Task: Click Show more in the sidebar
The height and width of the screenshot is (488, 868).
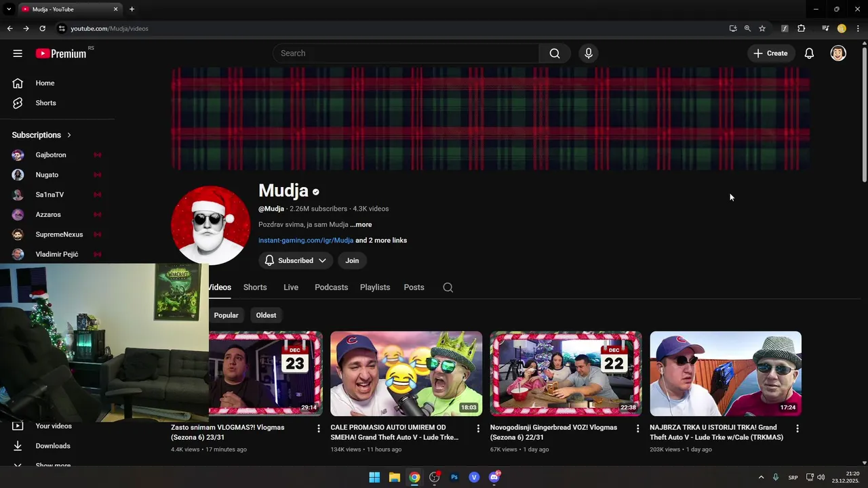Action: pyautogui.click(x=53, y=466)
